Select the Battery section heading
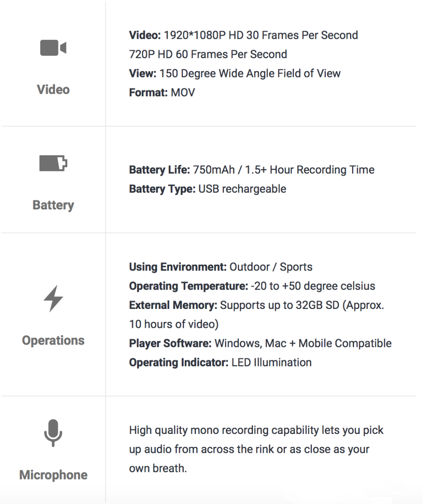This screenshot has width=423, height=504. (x=53, y=205)
